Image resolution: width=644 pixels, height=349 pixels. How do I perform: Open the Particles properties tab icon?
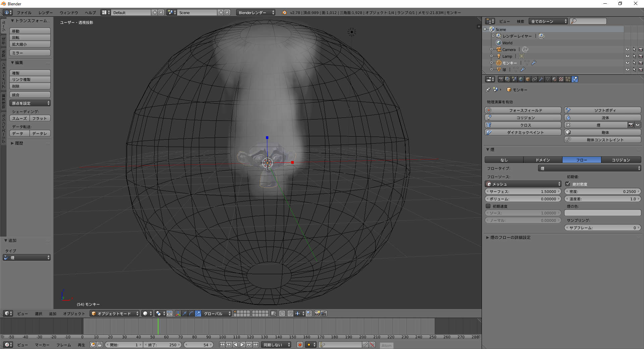[x=568, y=79]
